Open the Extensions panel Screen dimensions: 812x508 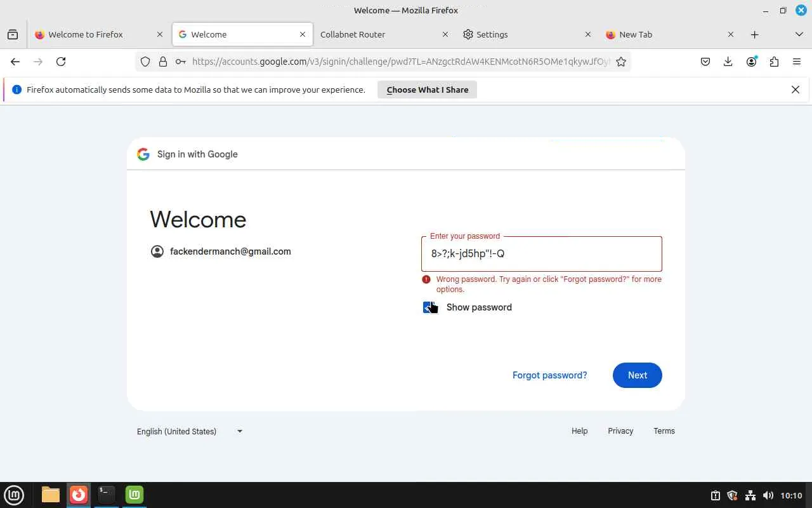pos(774,62)
